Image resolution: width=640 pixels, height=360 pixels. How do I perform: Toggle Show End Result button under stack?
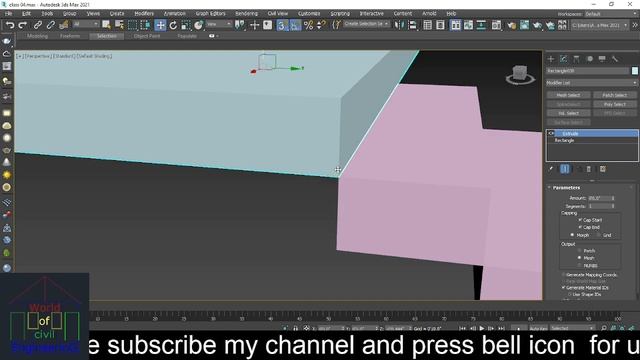(564, 169)
